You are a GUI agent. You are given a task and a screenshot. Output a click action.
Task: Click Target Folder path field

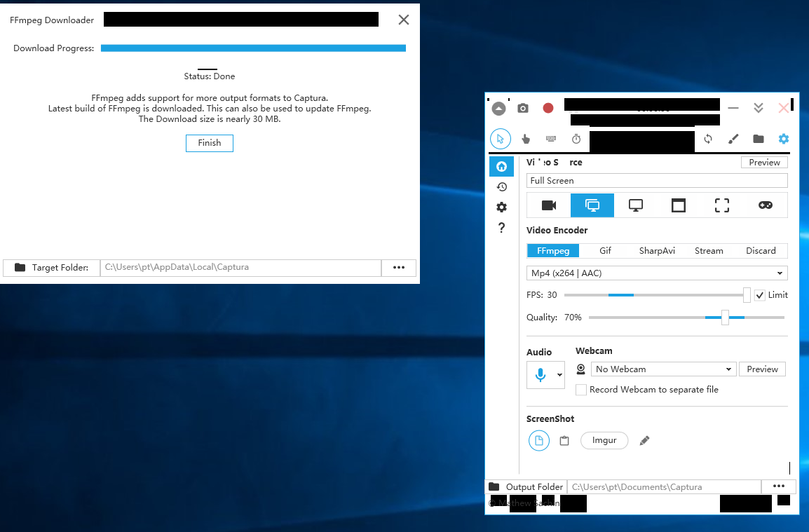pos(240,267)
